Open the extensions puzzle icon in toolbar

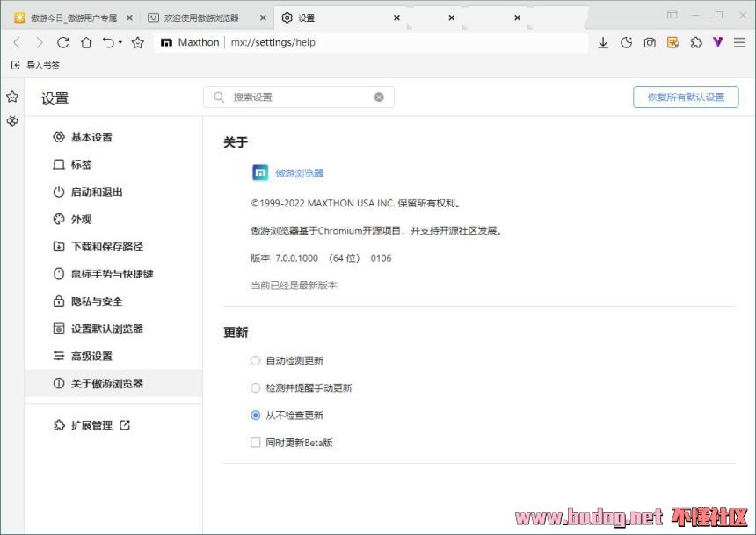pyautogui.click(x=696, y=42)
